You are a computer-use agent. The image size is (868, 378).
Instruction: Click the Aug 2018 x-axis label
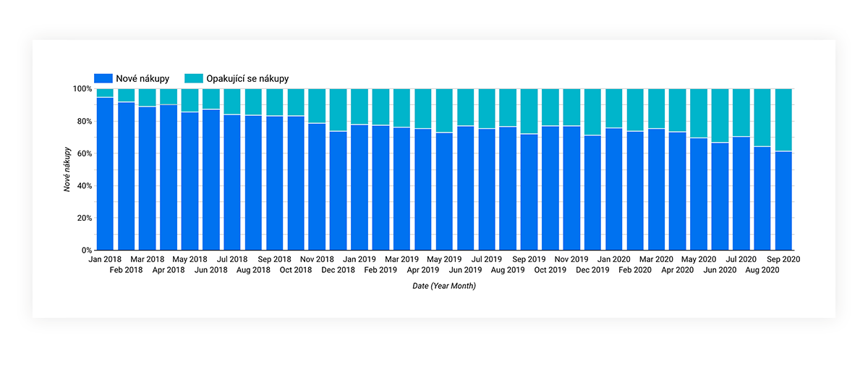pyautogui.click(x=253, y=270)
